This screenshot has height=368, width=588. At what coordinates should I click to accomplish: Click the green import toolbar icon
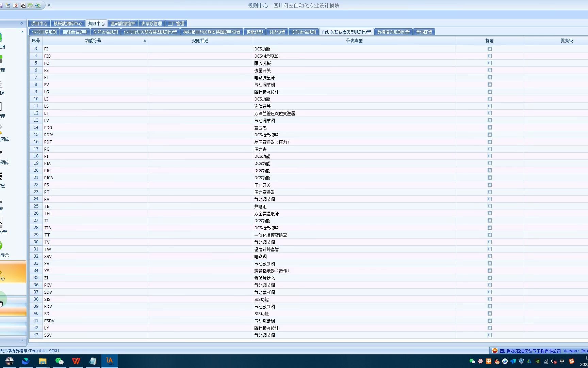click(x=30, y=5)
